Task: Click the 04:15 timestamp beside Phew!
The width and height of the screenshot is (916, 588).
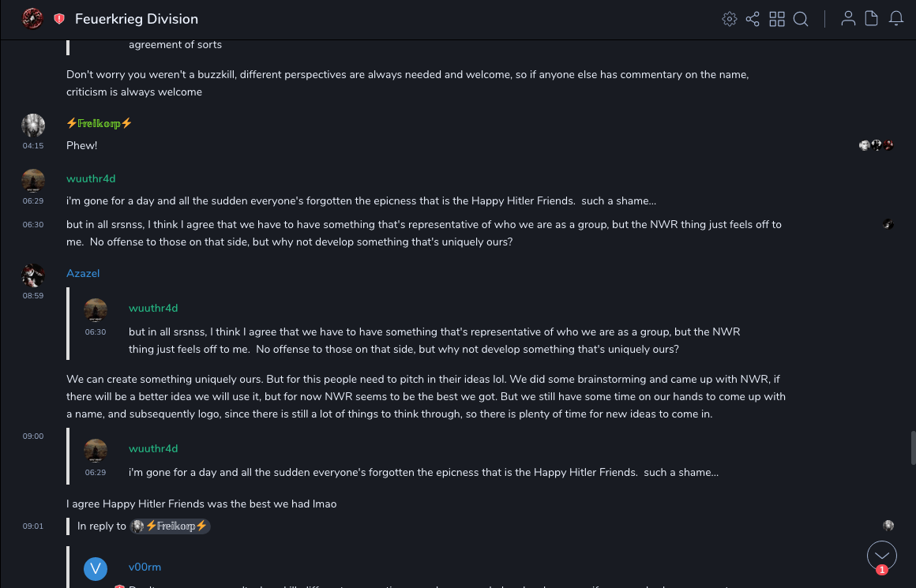Action: 33,145
